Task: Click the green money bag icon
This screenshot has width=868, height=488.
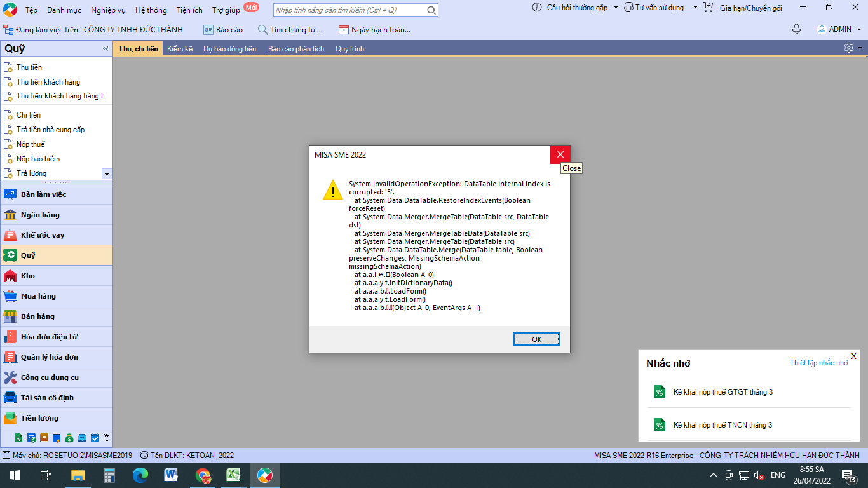Action: coord(69,438)
